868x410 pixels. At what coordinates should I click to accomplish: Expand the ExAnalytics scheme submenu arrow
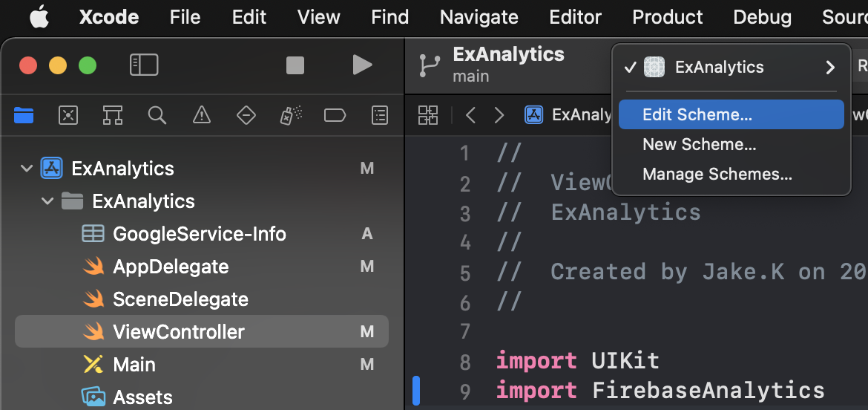[x=830, y=68]
